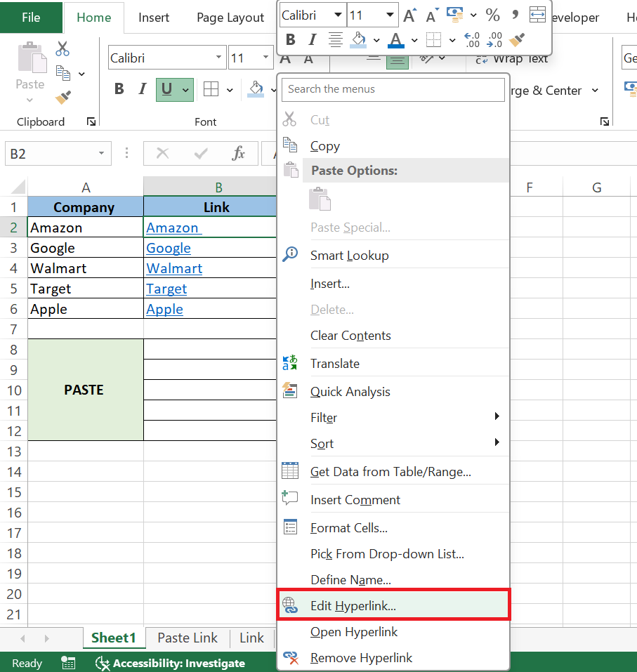The height and width of the screenshot is (672, 637).
Task: Click the Borders icon in the mini toolbar
Action: (433, 39)
